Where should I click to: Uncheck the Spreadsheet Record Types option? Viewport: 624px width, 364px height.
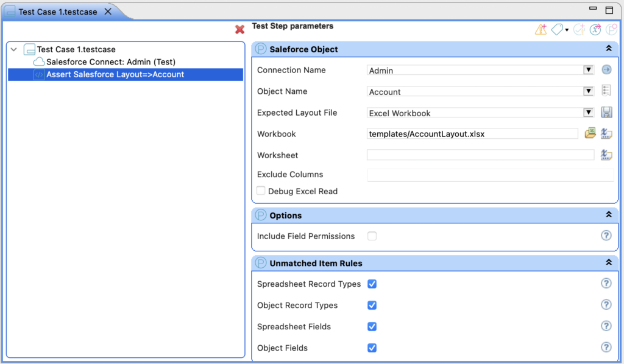[372, 284]
